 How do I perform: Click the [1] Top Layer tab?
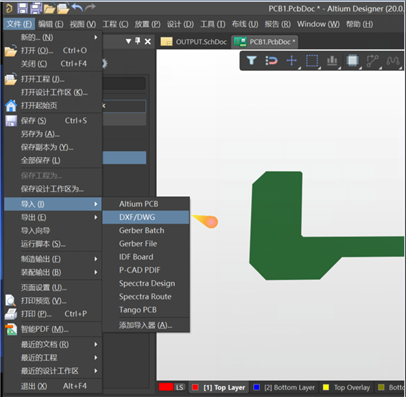click(220, 388)
